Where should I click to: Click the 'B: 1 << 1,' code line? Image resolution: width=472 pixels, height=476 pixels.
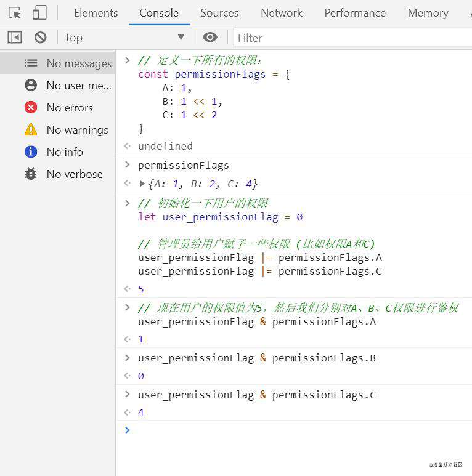coord(193,102)
